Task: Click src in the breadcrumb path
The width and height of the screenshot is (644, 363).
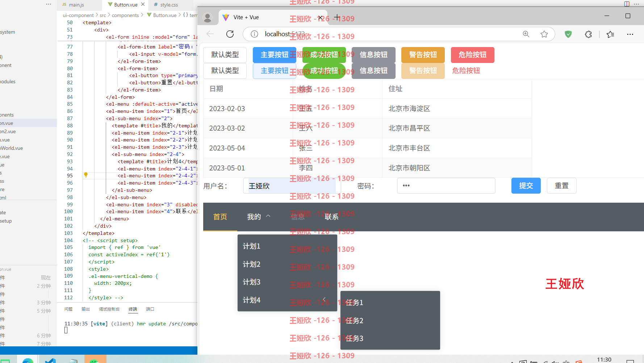Action: [103, 15]
